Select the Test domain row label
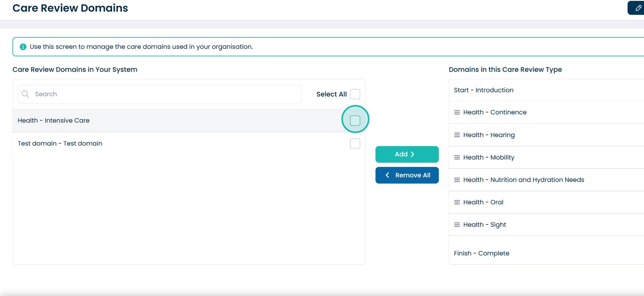This screenshot has width=644, height=296. coord(60,144)
